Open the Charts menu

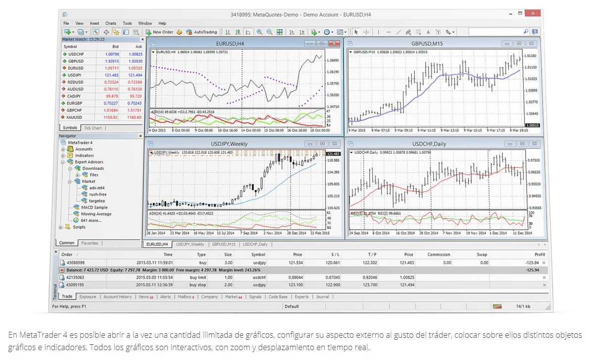pos(111,23)
